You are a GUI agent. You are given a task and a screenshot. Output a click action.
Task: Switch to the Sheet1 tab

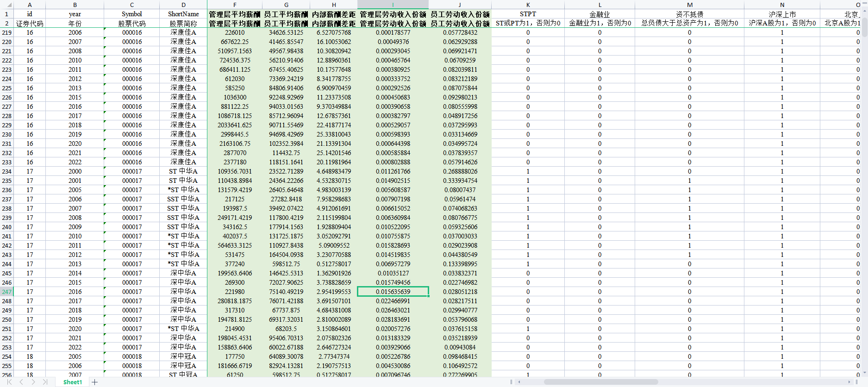click(72, 382)
